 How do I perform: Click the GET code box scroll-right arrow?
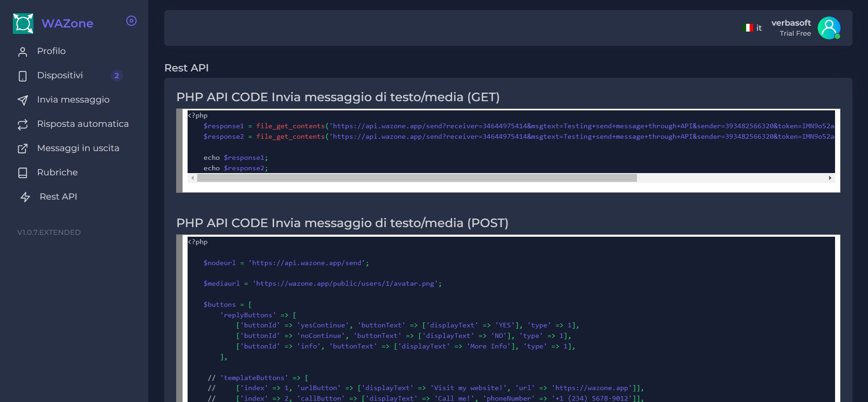pyautogui.click(x=830, y=178)
